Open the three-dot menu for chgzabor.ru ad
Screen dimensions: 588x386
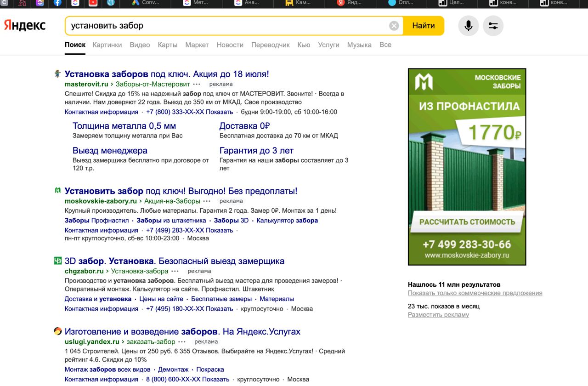click(x=175, y=272)
